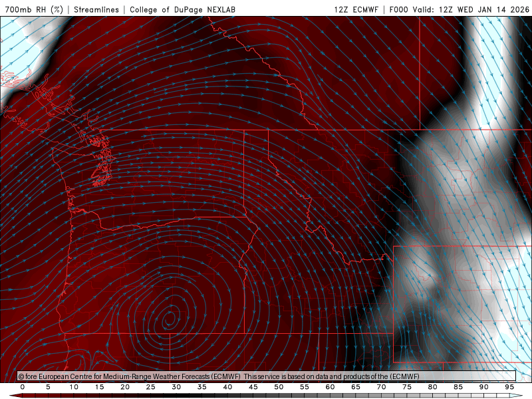Click the 90 value on the color scale

(484, 387)
